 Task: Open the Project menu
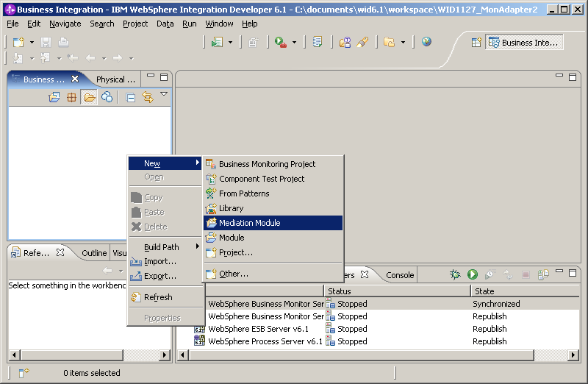tap(135, 24)
